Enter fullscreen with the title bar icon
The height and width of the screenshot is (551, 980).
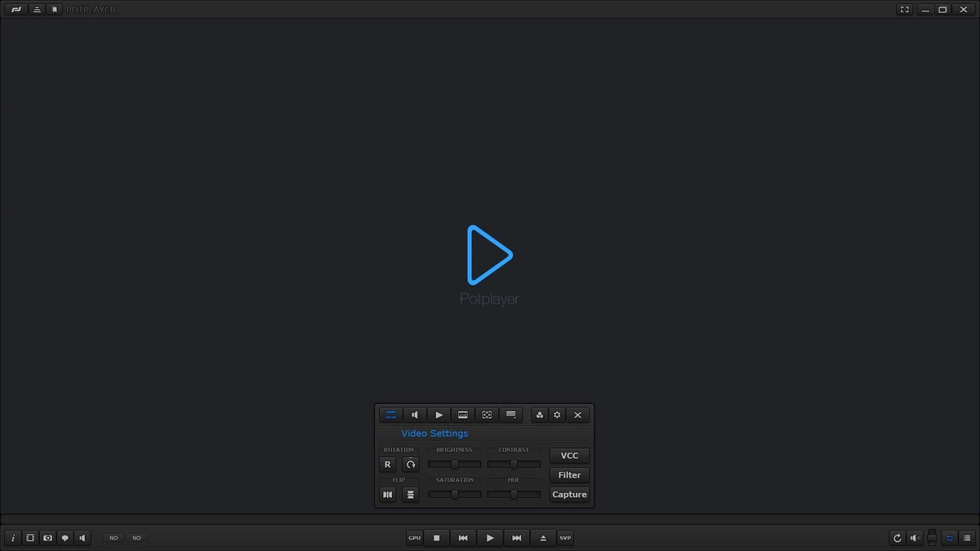tap(904, 10)
